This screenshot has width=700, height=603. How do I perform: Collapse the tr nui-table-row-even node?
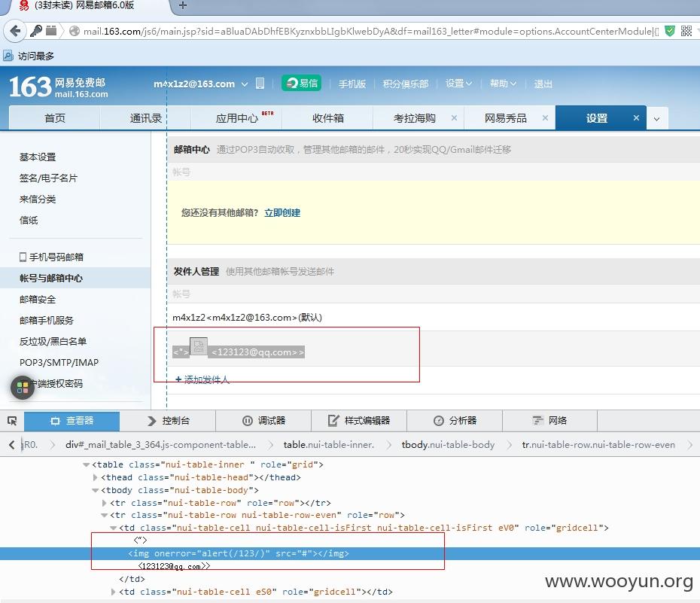(x=104, y=515)
